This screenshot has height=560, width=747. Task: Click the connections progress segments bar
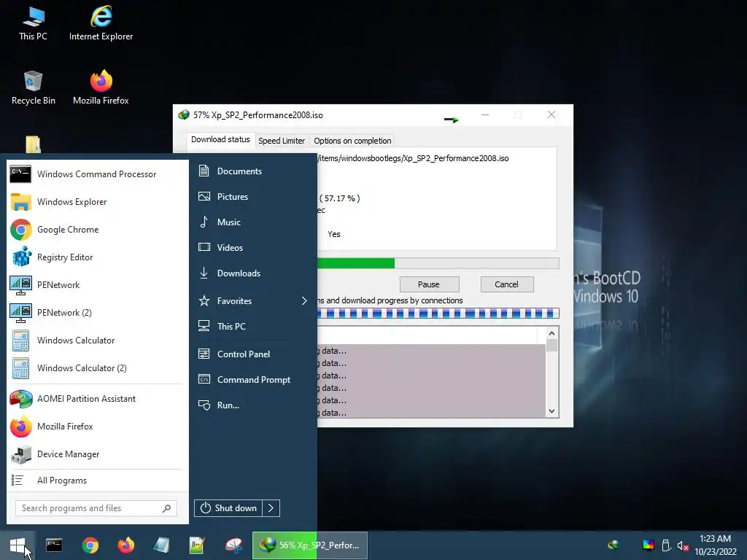(x=438, y=313)
